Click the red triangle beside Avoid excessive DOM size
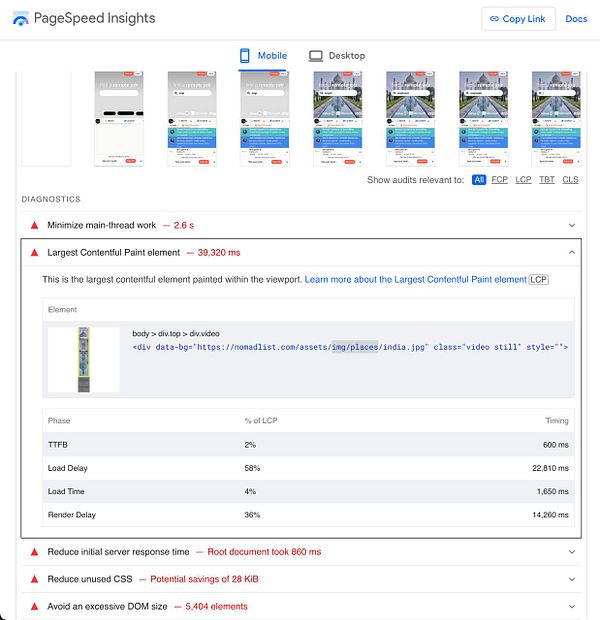The image size is (600, 620). pos(35,606)
